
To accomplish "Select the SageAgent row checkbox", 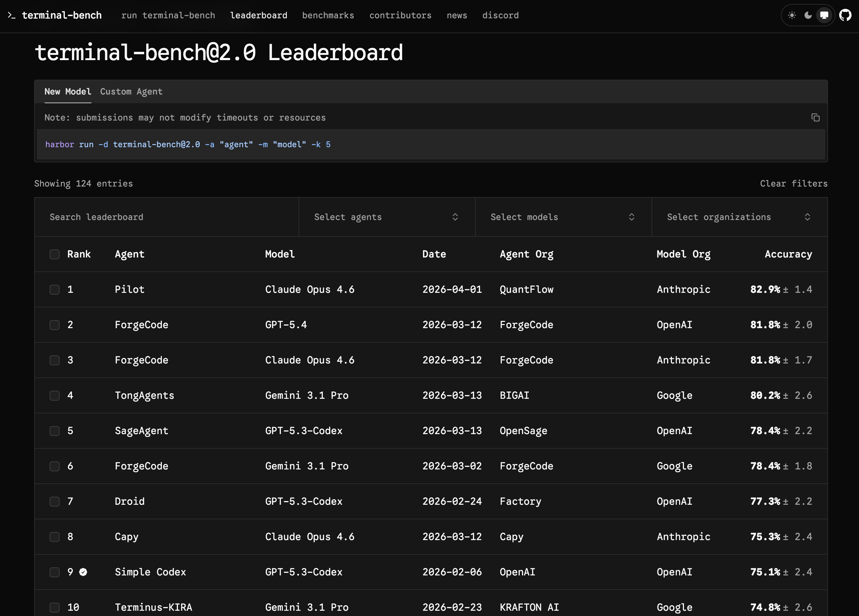I will click(55, 431).
